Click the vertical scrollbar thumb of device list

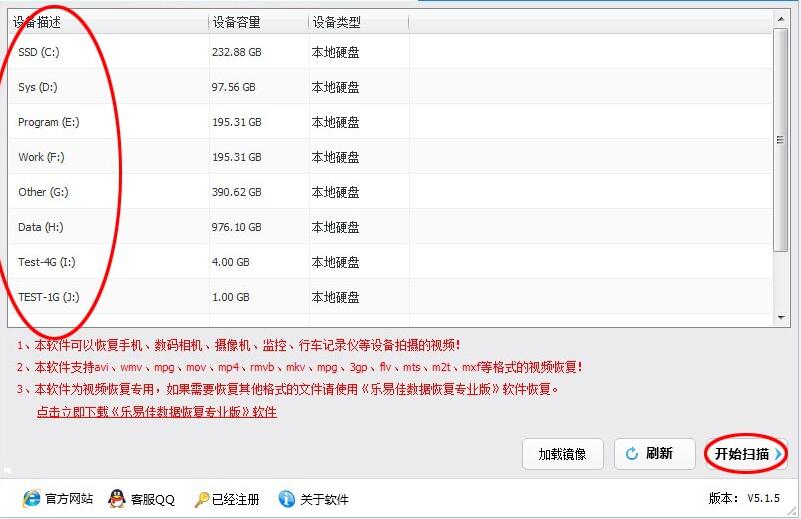click(780, 139)
